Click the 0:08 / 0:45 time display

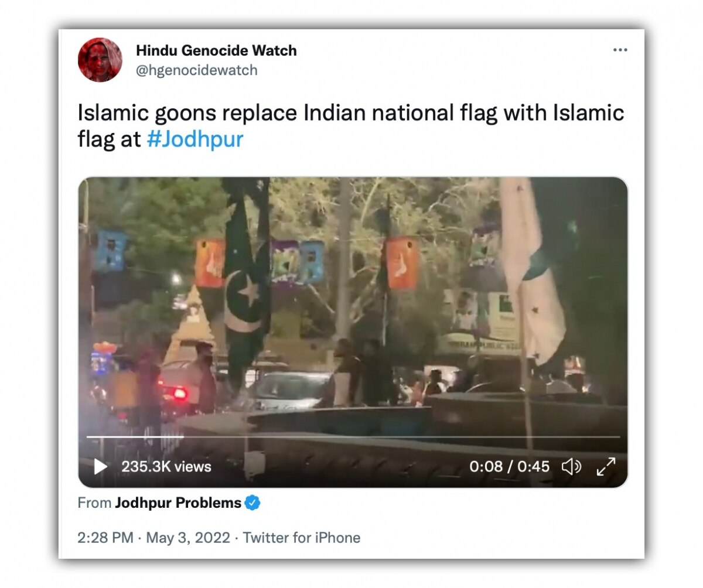pyautogui.click(x=510, y=467)
